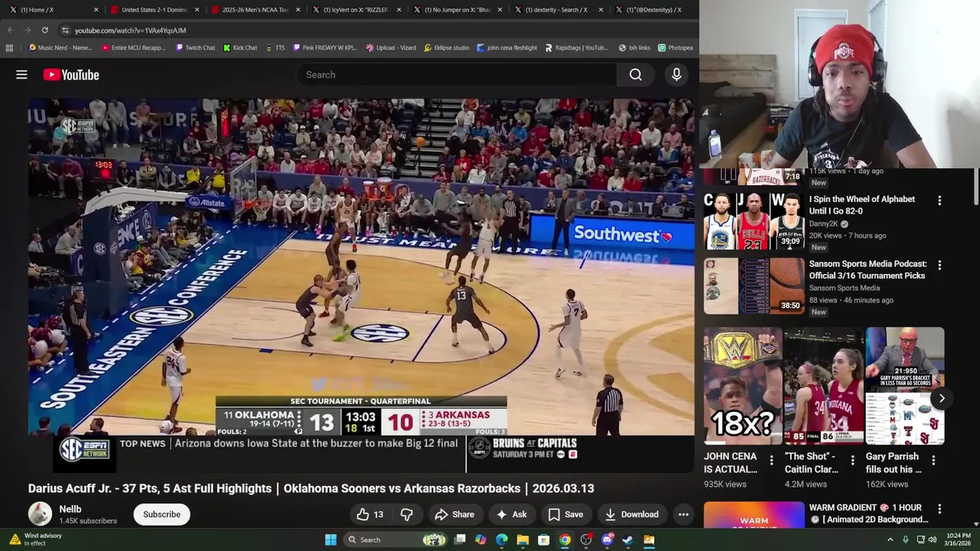Open Upload - Vizard bookmark
Image resolution: width=980 pixels, height=551 pixels.
click(390, 47)
